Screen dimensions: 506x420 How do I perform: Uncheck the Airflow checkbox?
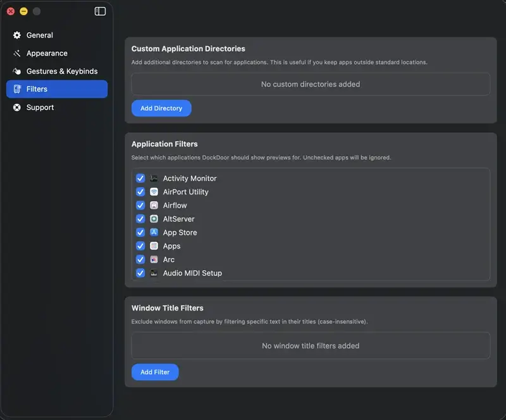[140, 206]
